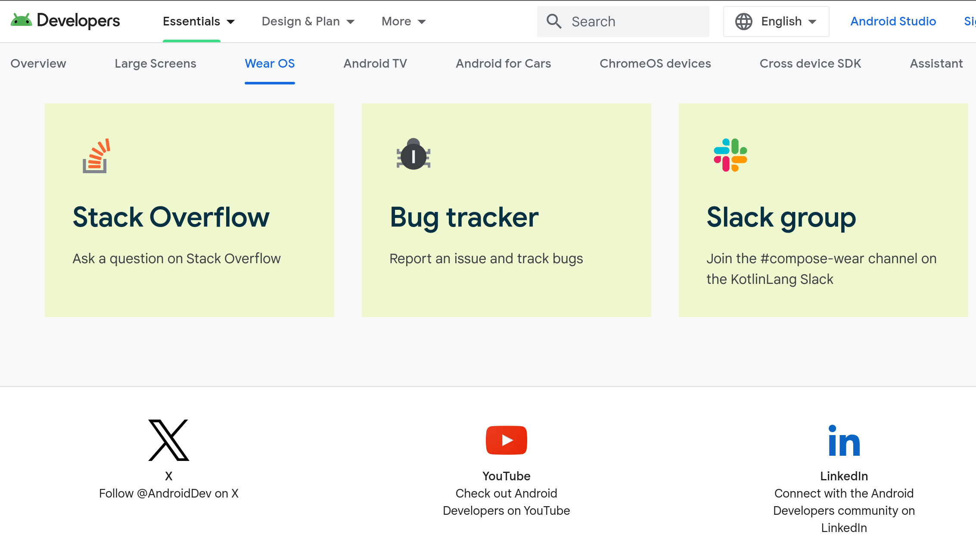Open the Slack group heading link
This screenshot has width=976, height=560.
point(781,218)
